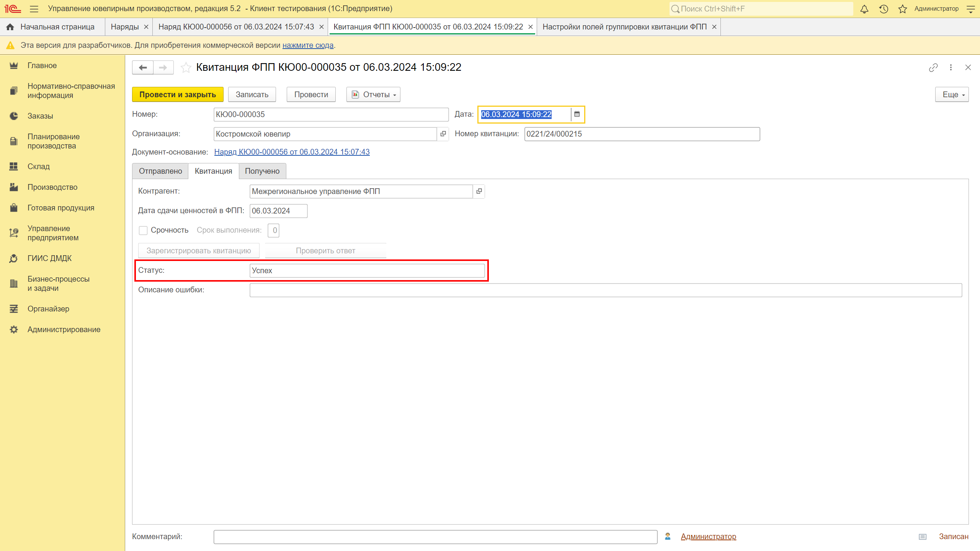
Task: Open Организация record button
Action: click(443, 134)
